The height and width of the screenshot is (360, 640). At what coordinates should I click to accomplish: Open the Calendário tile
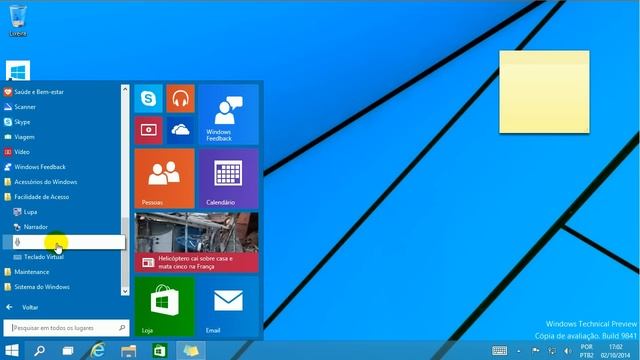pos(229,178)
